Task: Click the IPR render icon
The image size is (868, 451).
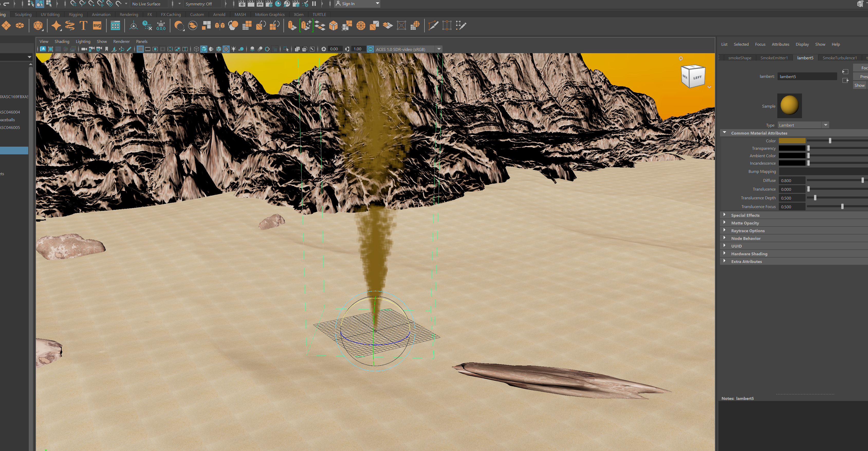Action: (260, 4)
